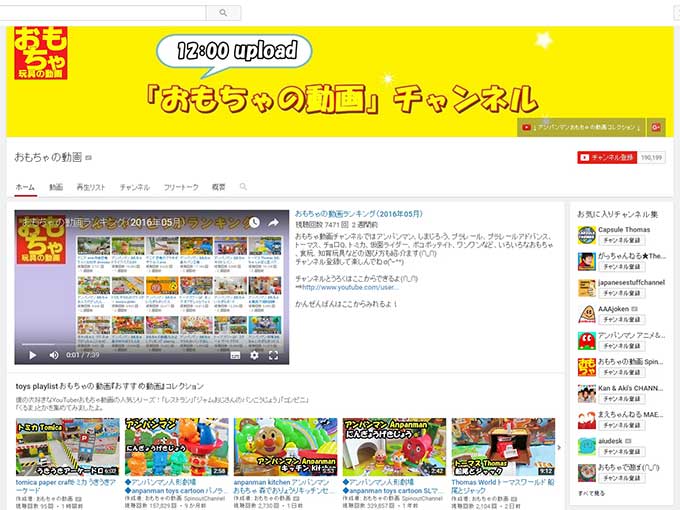Open the 2:42 アンパンマン にんぎょうげきじょう thumbnail
Viewport: 680px width, 510px height.
pyautogui.click(x=394, y=447)
